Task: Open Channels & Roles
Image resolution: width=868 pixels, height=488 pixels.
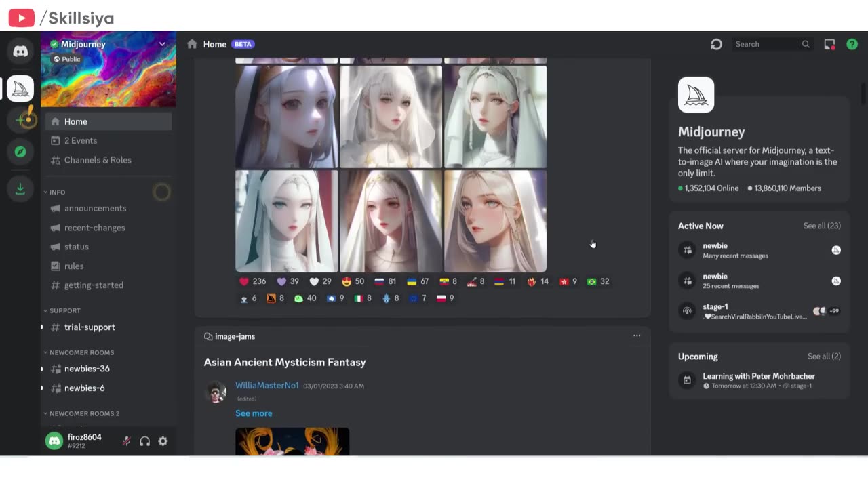Action: click(x=108, y=160)
